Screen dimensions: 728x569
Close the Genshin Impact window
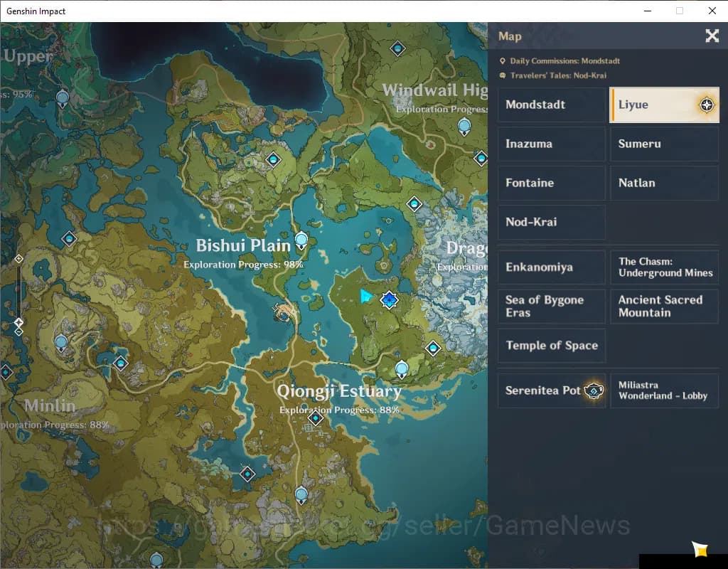(x=712, y=11)
